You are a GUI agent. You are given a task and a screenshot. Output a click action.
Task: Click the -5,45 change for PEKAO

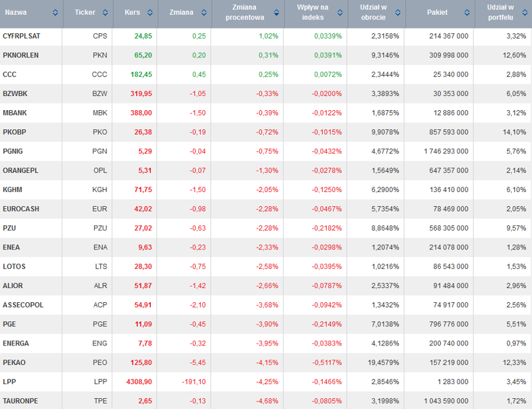(x=198, y=362)
